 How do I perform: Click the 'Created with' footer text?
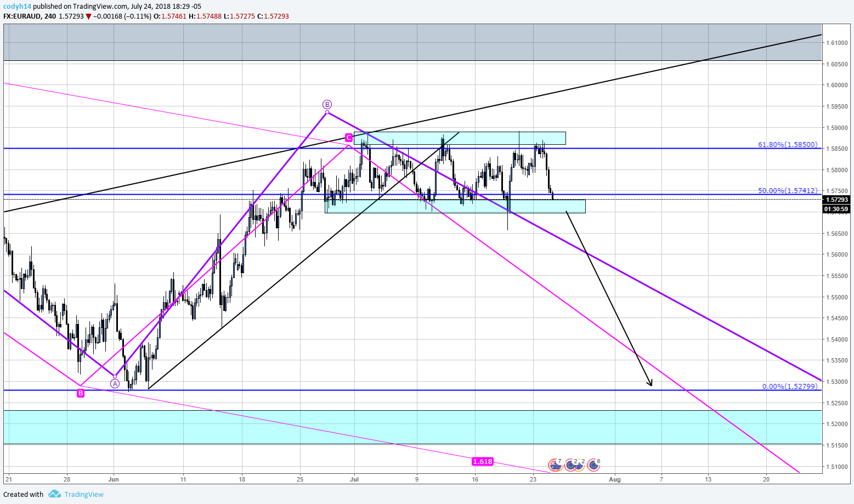coord(24,494)
